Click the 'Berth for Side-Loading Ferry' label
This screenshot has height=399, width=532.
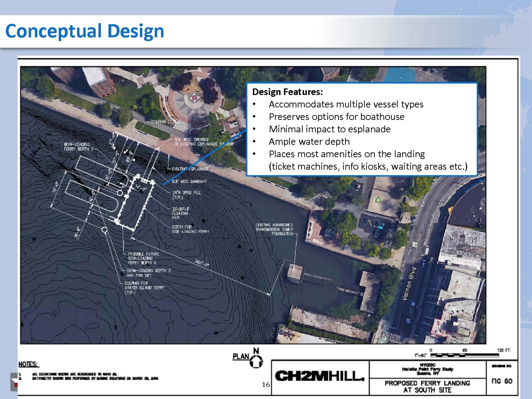tap(190, 229)
